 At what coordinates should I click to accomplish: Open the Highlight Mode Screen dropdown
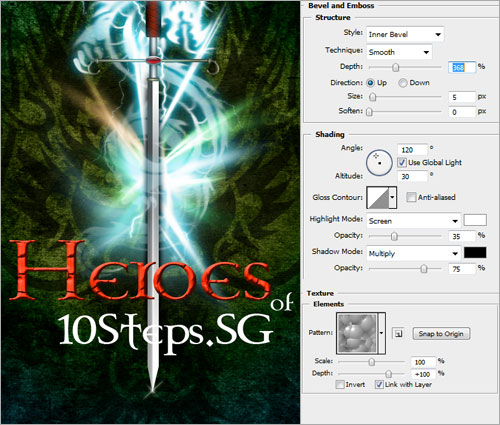[413, 221]
